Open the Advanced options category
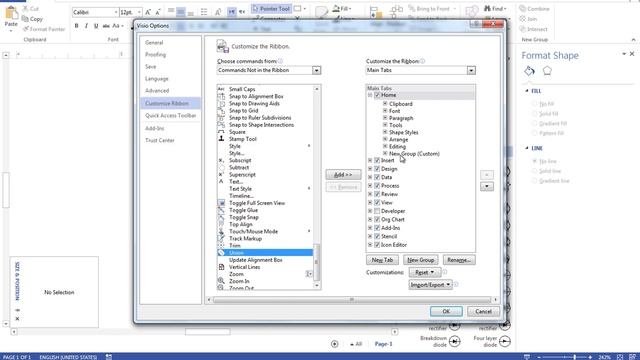Screen dimensions: 640x360 coord(157,91)
